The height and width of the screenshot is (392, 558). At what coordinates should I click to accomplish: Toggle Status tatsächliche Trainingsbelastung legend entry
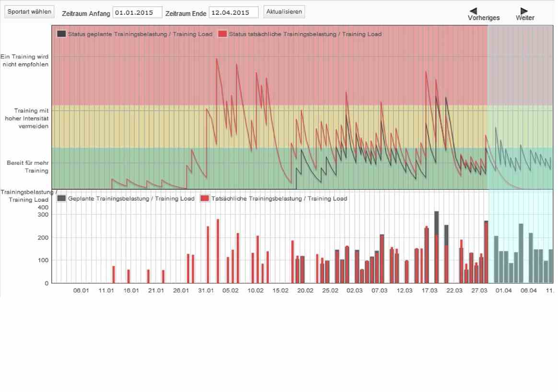pos(300,34)
